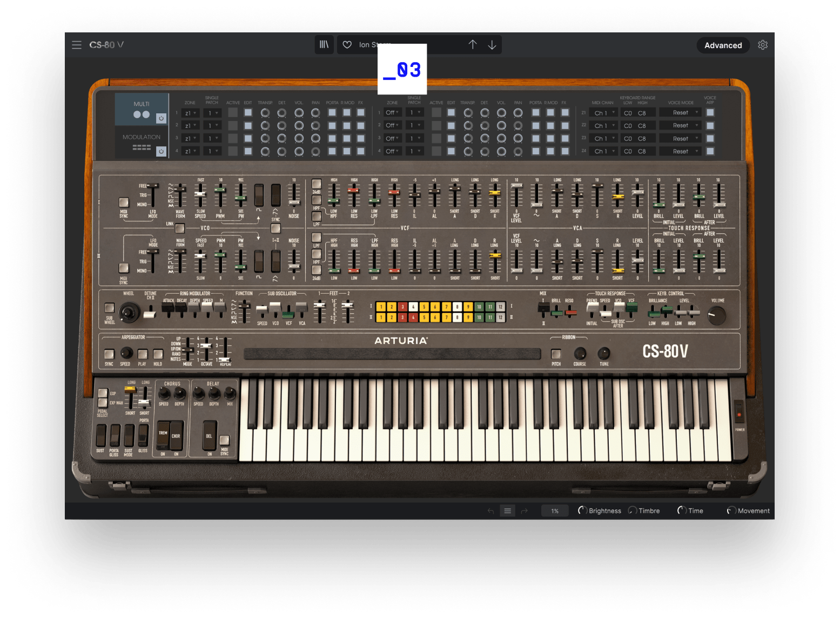Toggle the Multi section power button
This screenshot has height=617, width=840.
161,118
